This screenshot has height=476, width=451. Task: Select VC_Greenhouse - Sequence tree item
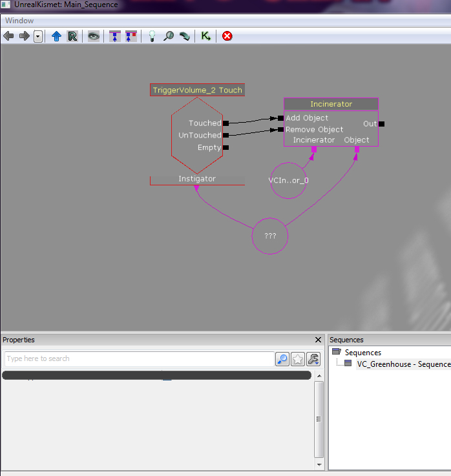(x=404, y=364)
